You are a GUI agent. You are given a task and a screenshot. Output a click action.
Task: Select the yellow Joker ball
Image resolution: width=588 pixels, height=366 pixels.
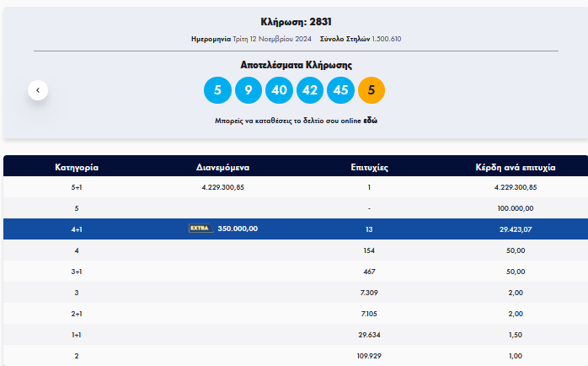tap(372, 89)
